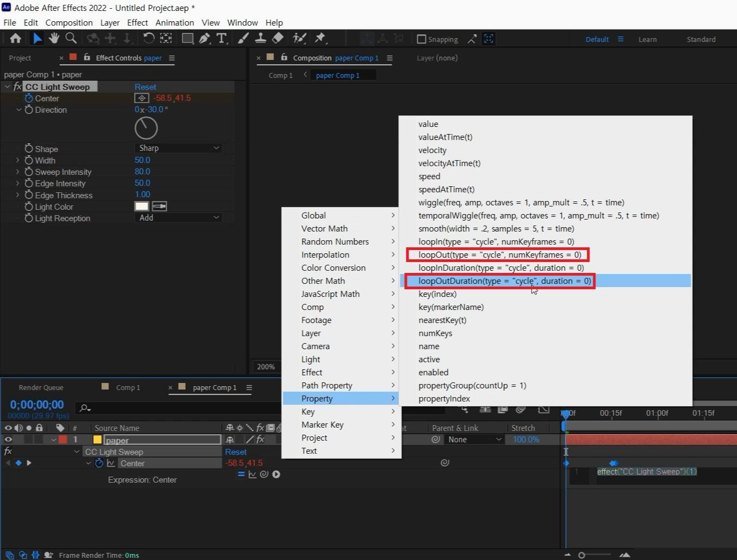Open the Global expression submenu
Screen dimensions: 737x560
342,216
